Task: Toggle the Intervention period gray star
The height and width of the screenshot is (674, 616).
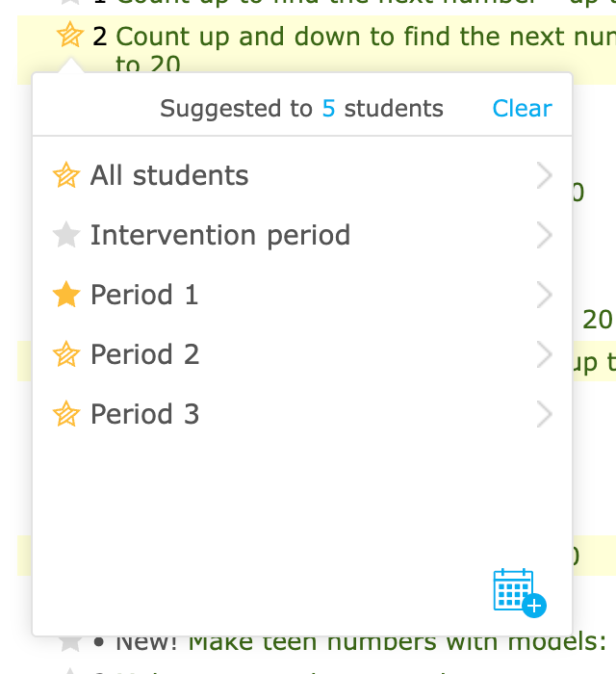Action: (66, 235)
